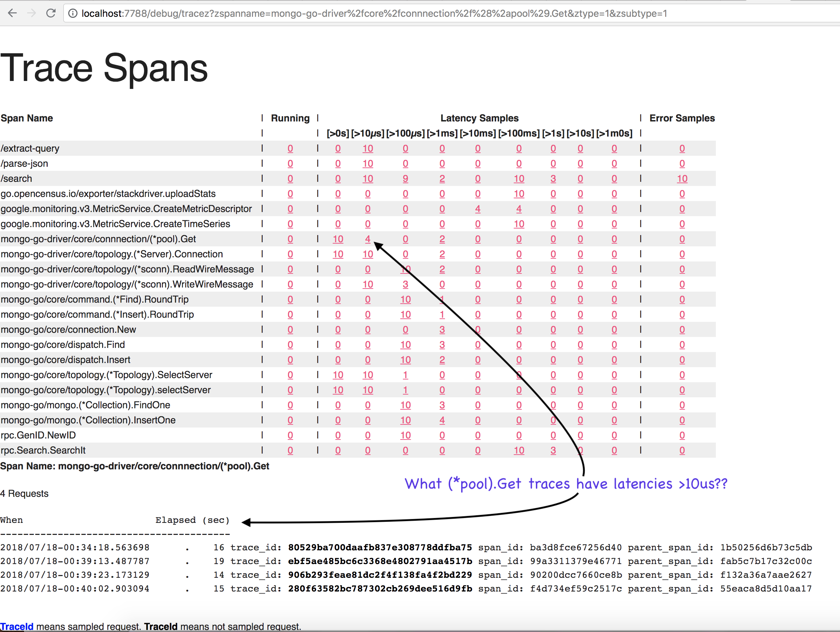Open /search error samples count 10
The image size is (840, 632).
click(x=682, y=179)
